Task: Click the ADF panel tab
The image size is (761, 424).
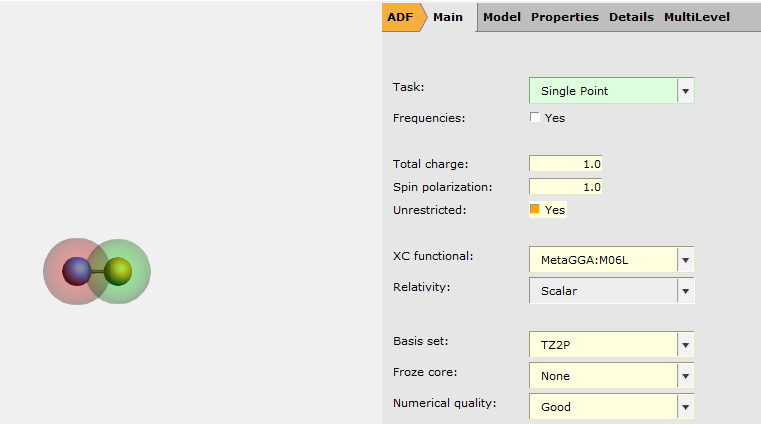Action: (400, 17)
